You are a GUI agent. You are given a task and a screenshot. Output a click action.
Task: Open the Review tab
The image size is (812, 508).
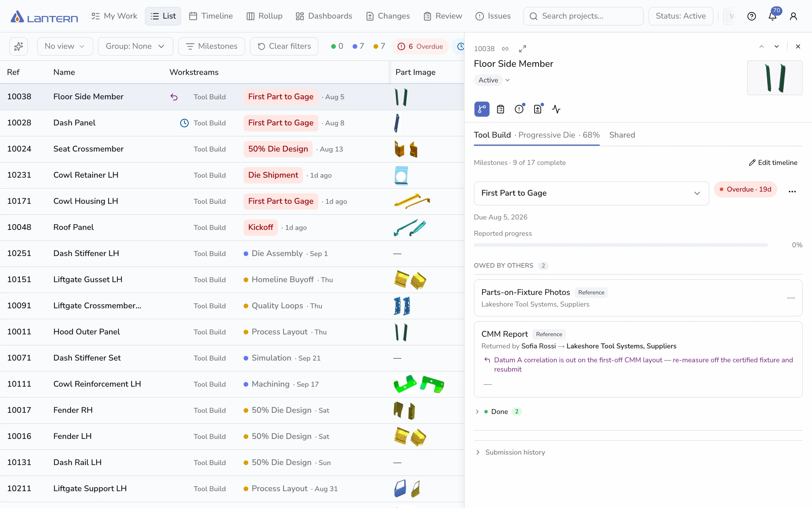click(443, 16)
